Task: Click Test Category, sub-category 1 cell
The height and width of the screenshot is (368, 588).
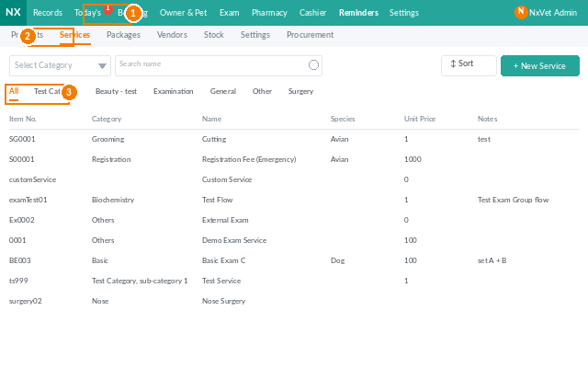Action: tap(140, 282)
